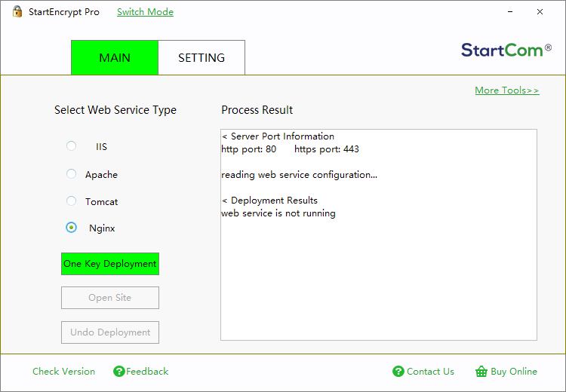Click the 'StartEncrypt Pro' window title

pos(64,12)
